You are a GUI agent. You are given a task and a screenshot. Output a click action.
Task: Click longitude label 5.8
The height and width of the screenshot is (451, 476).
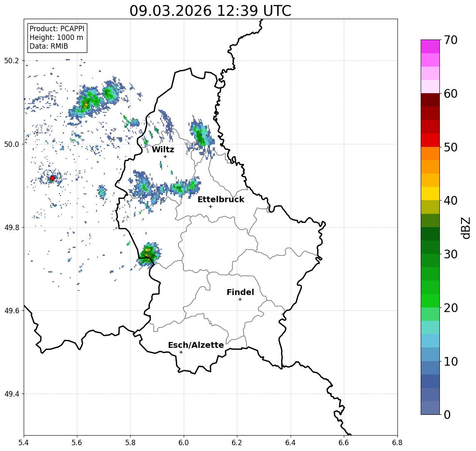click(x=130, y=442)
